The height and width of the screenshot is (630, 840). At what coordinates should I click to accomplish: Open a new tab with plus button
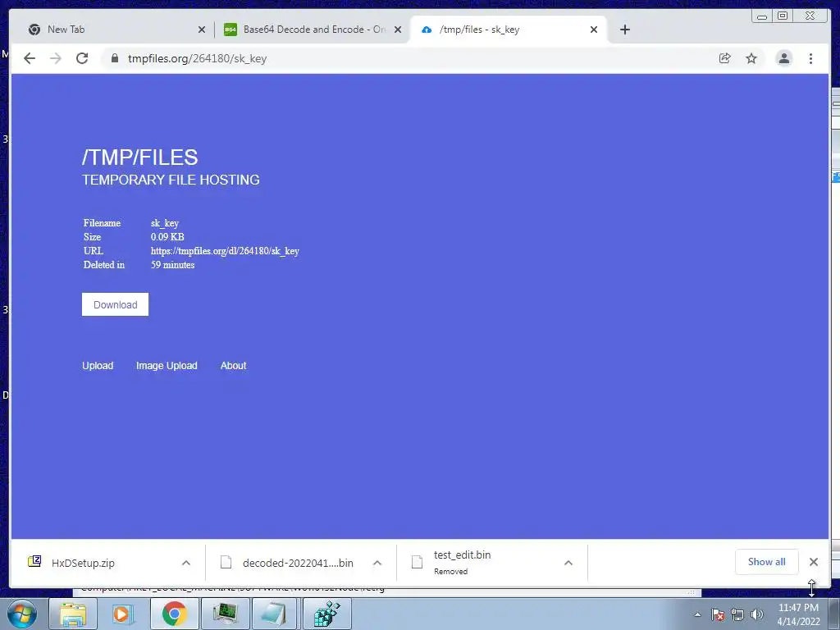click(x=624, y=30)
